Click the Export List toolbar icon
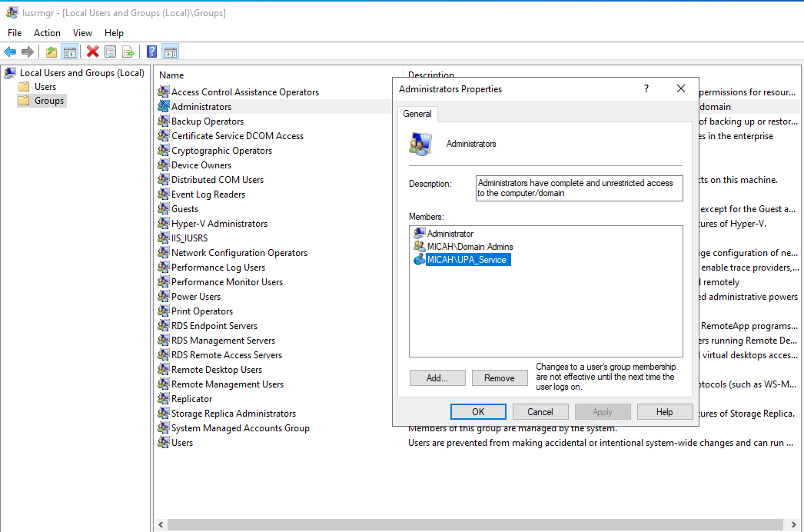804x532 pixels. tap(128, 52)
